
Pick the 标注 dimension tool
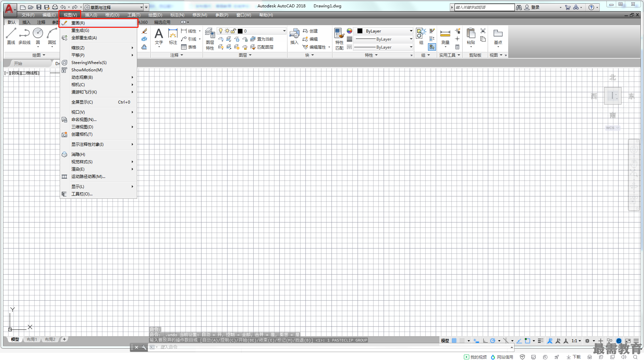click(x=173, y=36)
